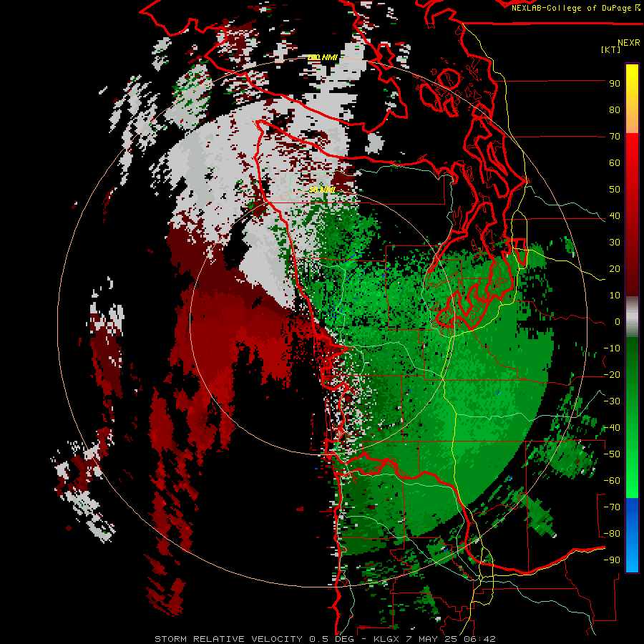Click the 10 value on the velocity scale
The width and height of the screenshot is (644, 644).
pyautogui.click(x=615, y=296)
